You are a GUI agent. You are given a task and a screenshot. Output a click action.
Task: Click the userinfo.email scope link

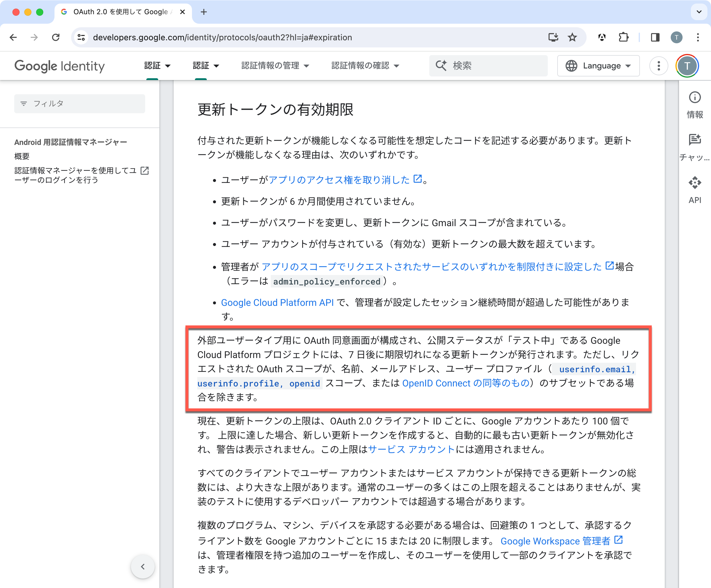597,369
